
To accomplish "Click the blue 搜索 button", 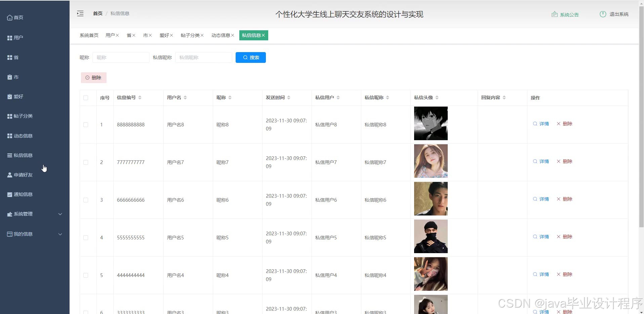I will (251, 57).
